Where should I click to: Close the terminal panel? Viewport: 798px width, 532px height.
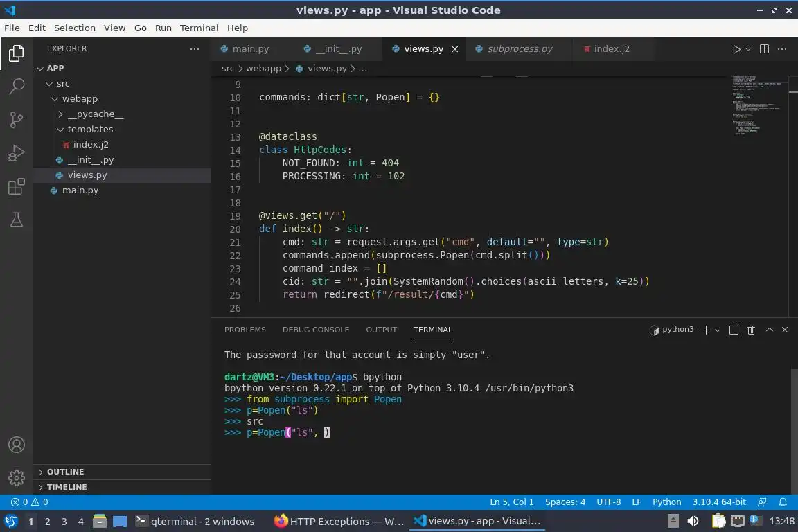coord(785,330)
